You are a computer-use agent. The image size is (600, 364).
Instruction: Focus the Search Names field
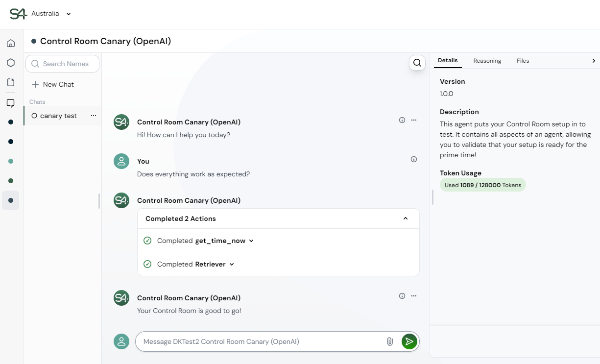[62, 64]
